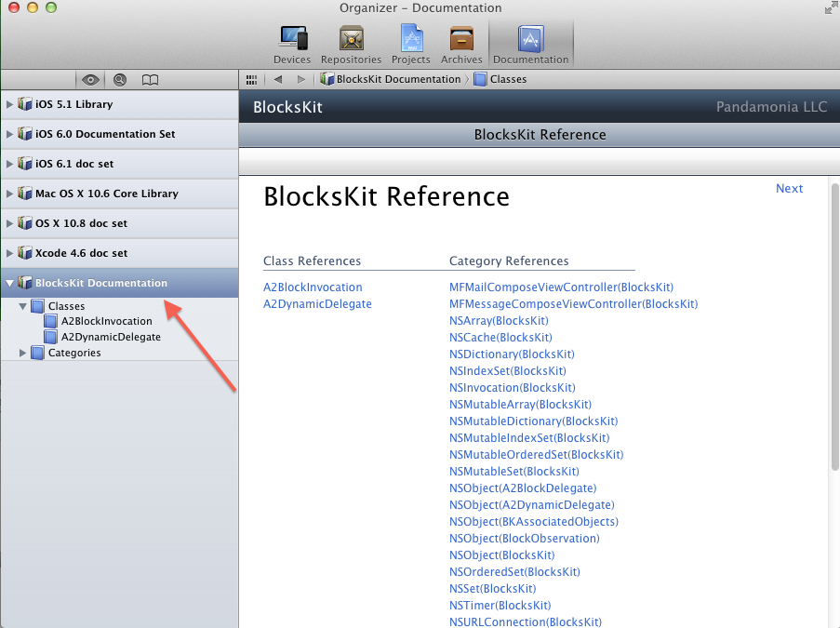Open the Devices organizer tab

coord(292,45)
